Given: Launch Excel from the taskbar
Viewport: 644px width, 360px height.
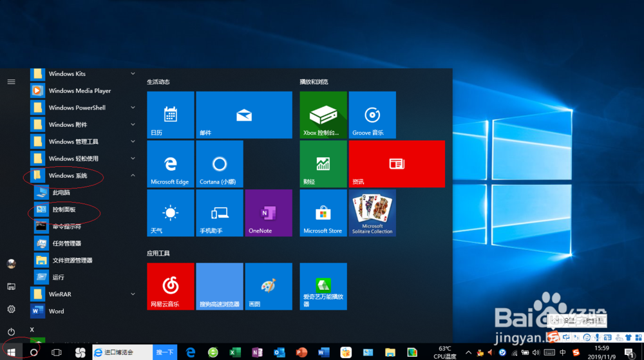Looking at the screenshot, I should click(x=235, y=352).
